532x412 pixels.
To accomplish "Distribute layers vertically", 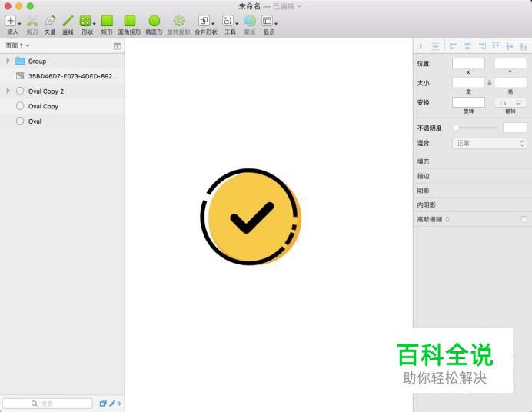I will pyautogui.click(x=436, y=46).
